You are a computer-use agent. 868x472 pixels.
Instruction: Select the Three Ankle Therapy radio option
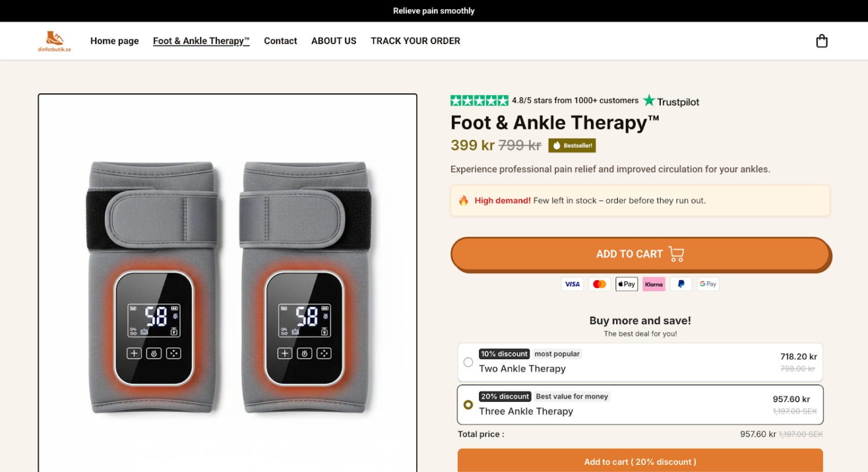(468, 405)
